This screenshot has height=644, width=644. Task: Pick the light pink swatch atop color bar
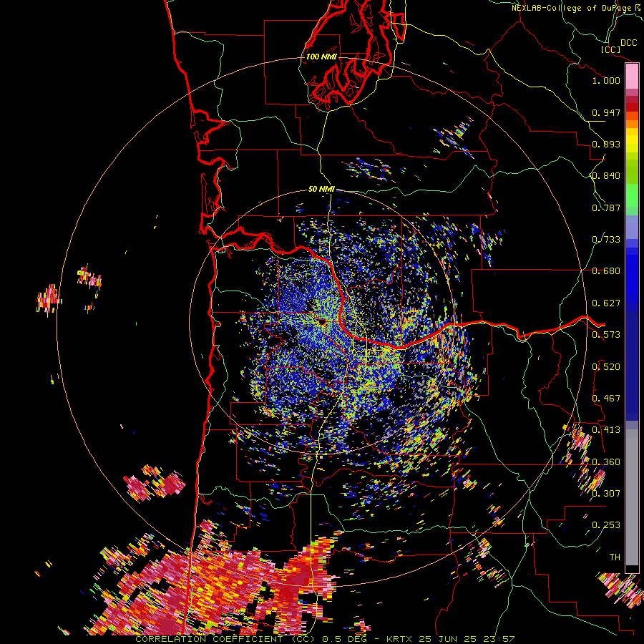(x=632, y=76)
